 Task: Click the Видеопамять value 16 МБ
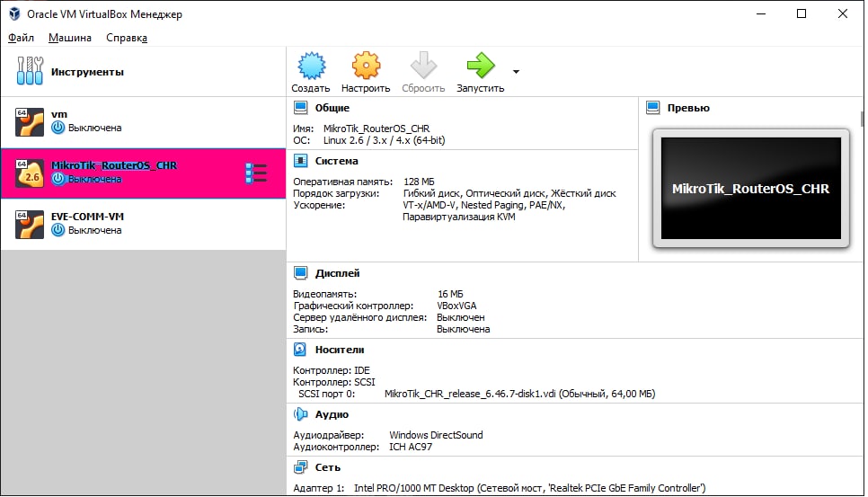450,294
